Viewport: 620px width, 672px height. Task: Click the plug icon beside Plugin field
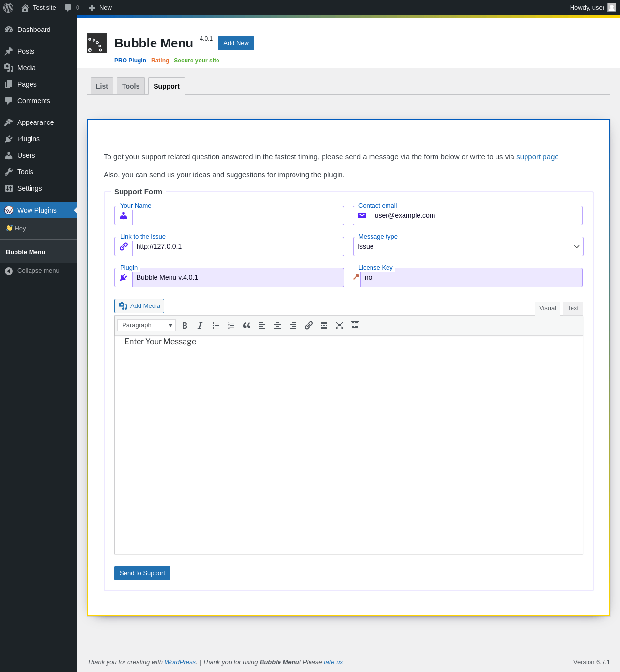point(124,277)
